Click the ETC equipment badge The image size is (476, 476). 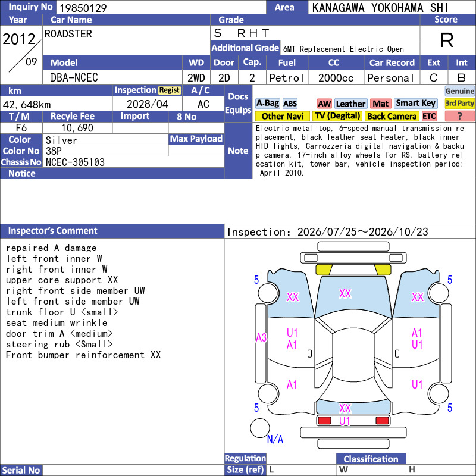429,116
